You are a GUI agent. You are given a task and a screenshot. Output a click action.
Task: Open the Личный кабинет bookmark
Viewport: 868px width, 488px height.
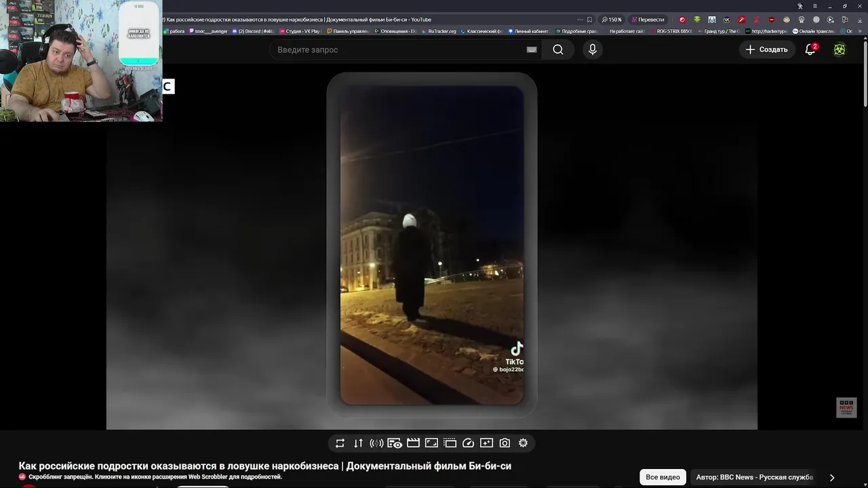[x=528, y=31]
